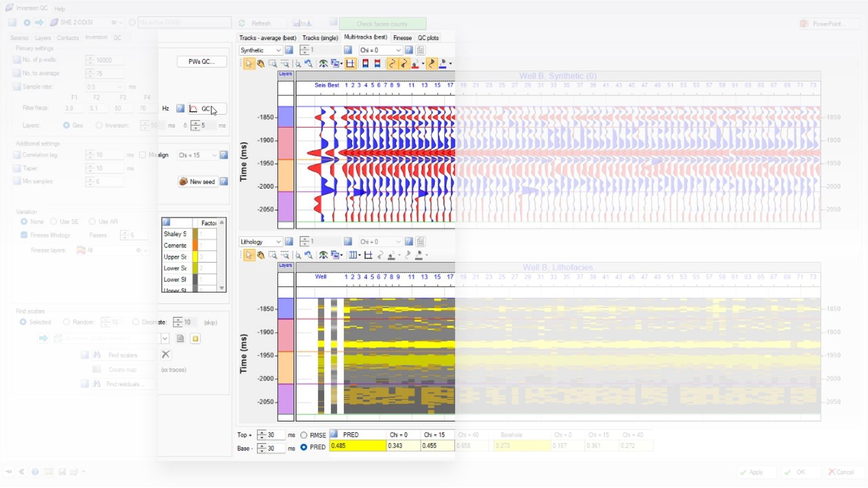Click the help icon beside Hz filter
The width and height of the screenshot is (868, 488).
pos(181,109)
